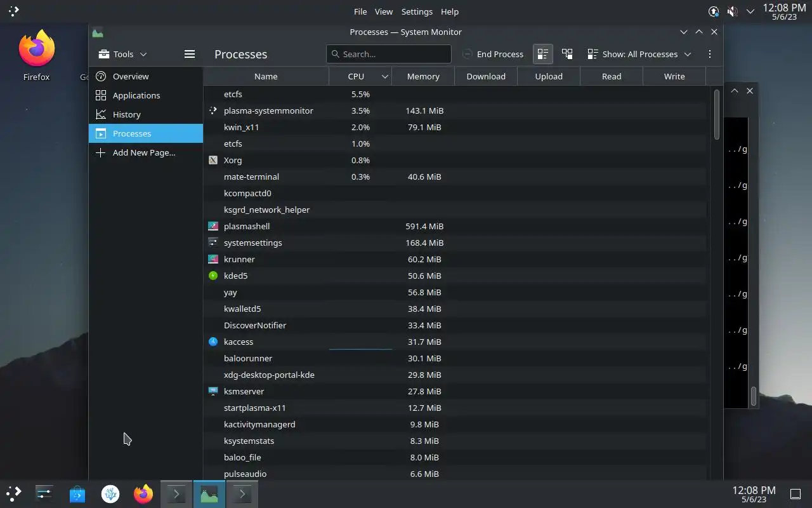Go to the History page
The width and height of the screenshot is (812, 508).
146,114
